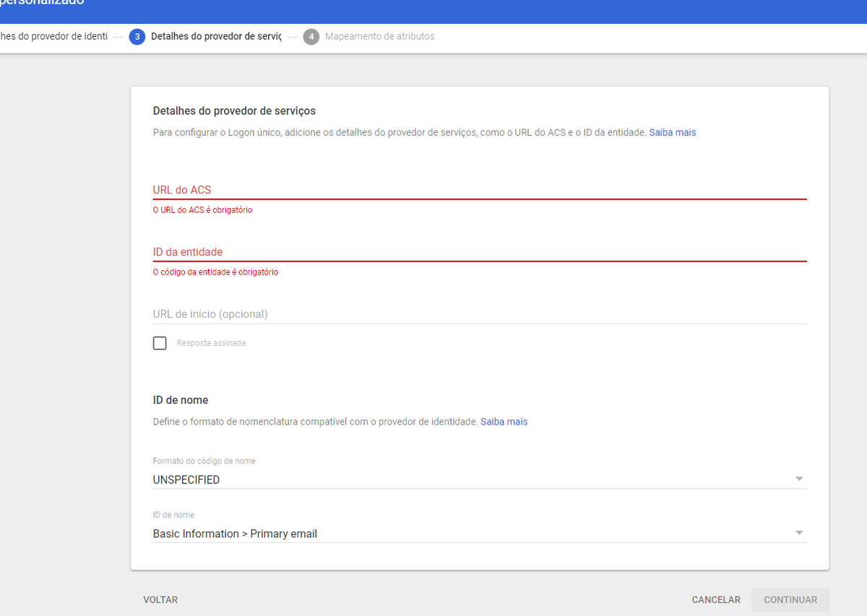Screen dimensions: 867x616
Task: Enable the 'Resposta assinada' checkbox
Action: (160, 343)
